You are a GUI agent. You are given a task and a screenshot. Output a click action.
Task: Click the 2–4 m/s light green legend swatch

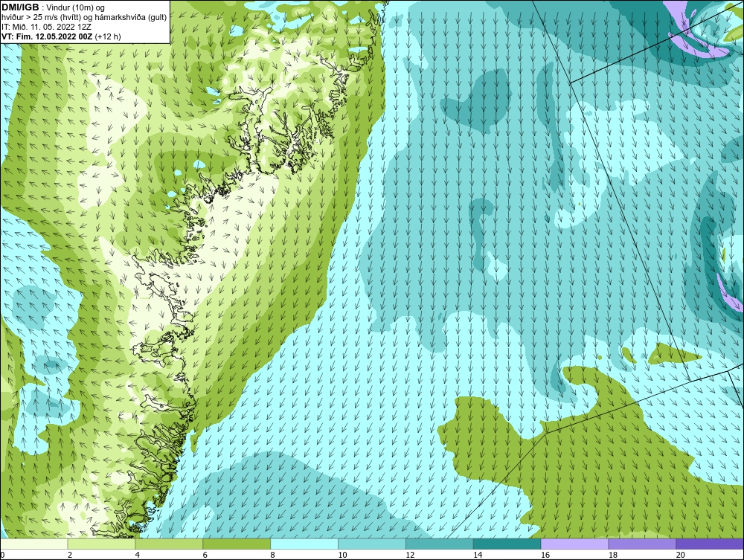point(101,544)
